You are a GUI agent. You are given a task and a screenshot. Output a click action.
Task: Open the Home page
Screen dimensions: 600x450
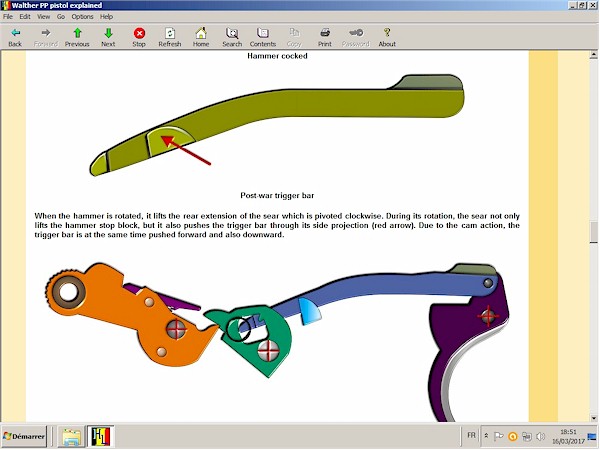201,37
